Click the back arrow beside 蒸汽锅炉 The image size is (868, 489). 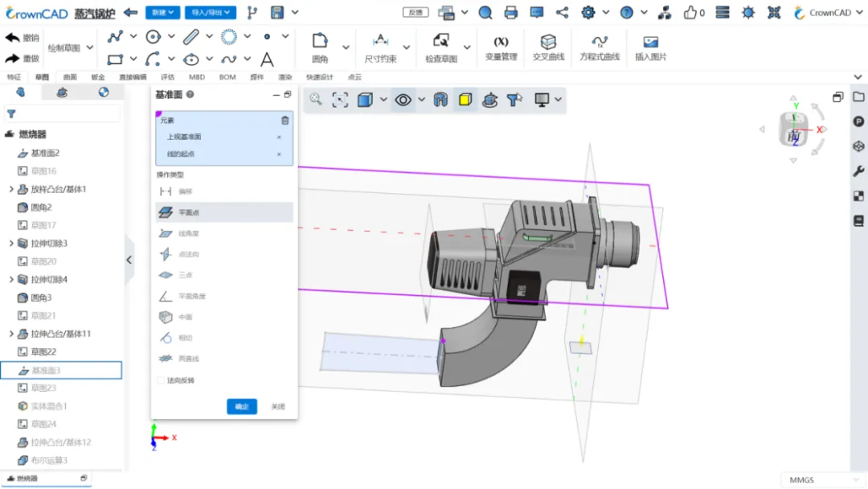131,12
